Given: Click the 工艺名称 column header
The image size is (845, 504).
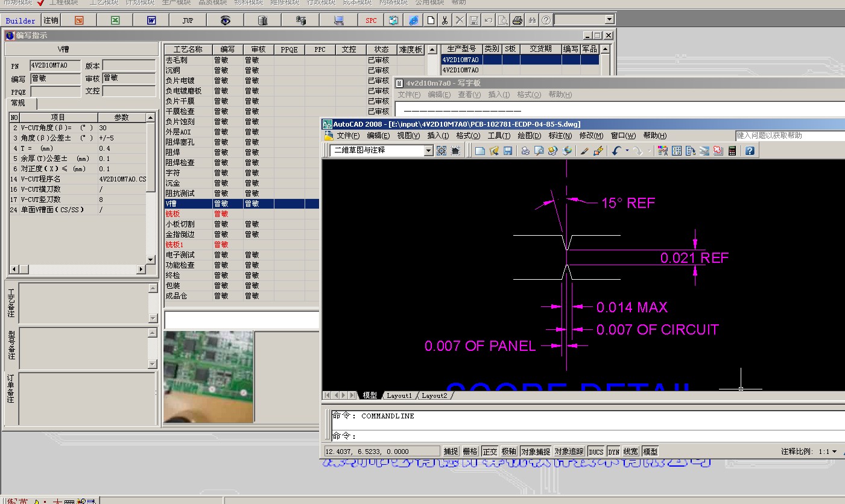Looking at the screenshot, I should point(188,49).
